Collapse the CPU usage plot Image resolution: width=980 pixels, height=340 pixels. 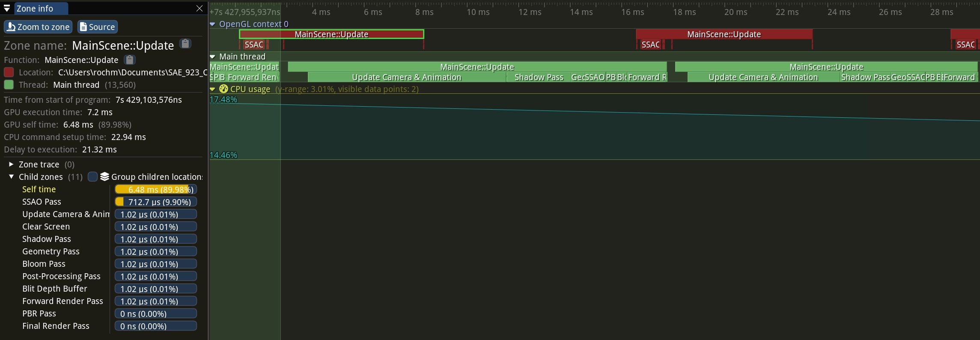(x=212, y=89)
